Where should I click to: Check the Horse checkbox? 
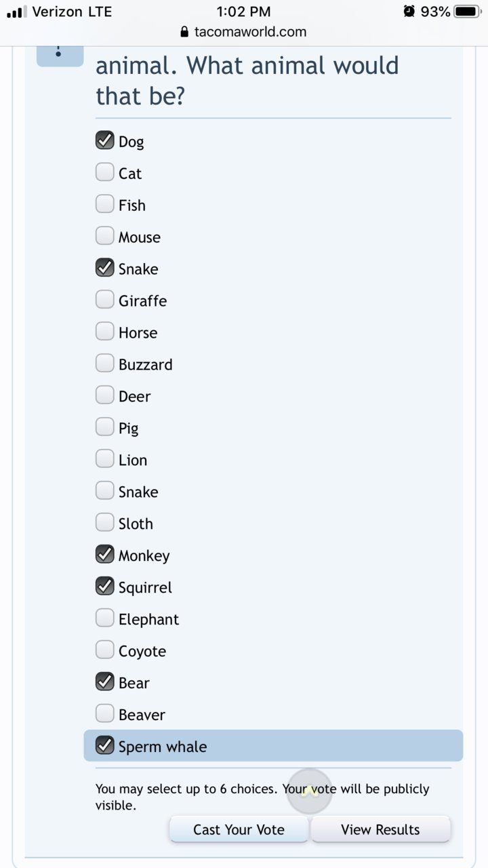pyautogui.click(x=104, y=332)
